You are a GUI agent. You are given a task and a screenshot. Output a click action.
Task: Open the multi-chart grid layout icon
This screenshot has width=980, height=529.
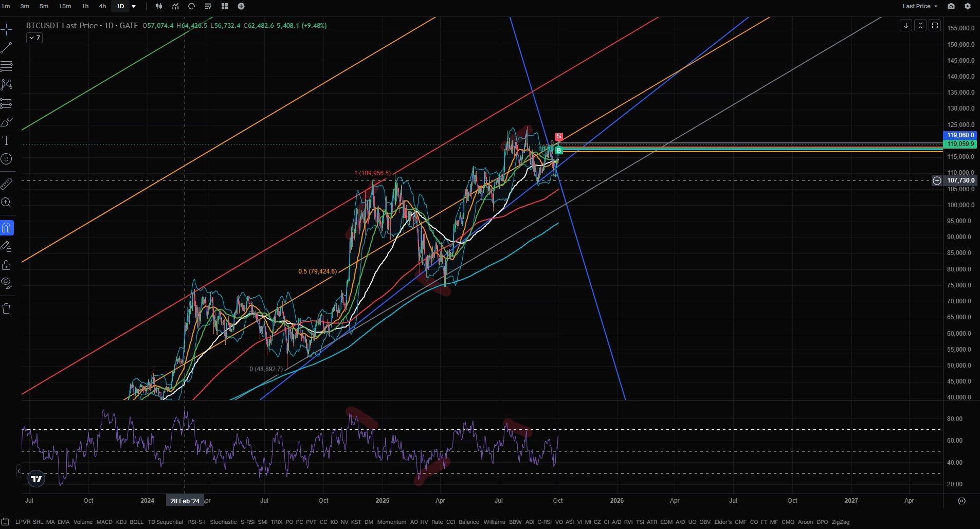tap(225, 6)
